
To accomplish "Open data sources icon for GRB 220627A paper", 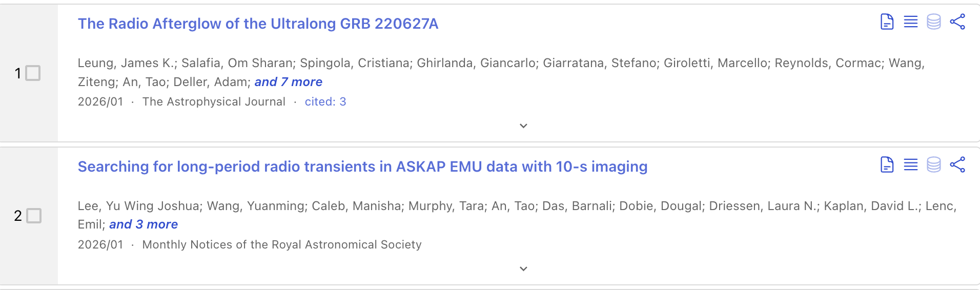I will pos(933,22).
